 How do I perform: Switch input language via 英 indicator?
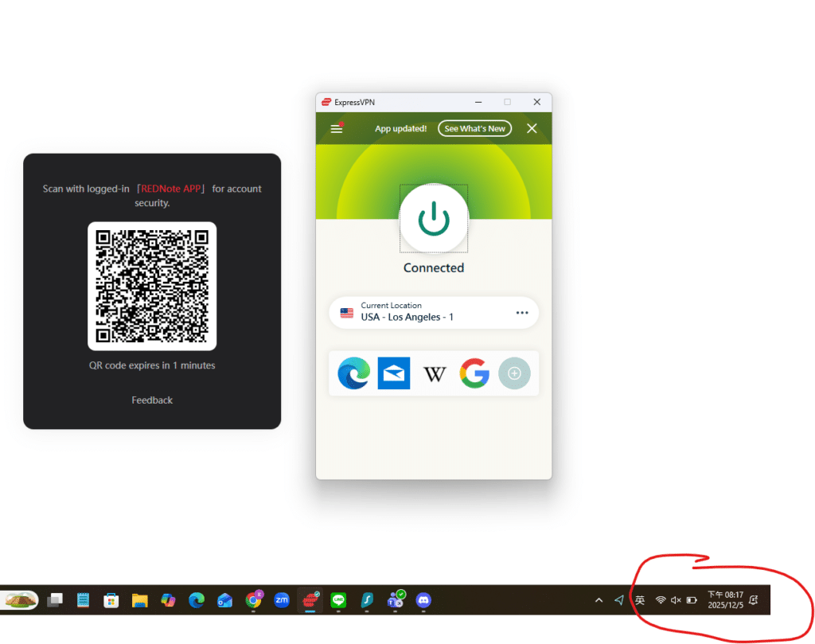click(x=640, y=600)
